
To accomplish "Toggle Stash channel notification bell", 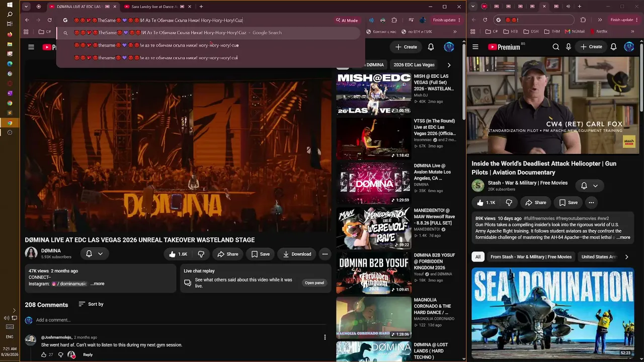I will [x=589, y=186].
